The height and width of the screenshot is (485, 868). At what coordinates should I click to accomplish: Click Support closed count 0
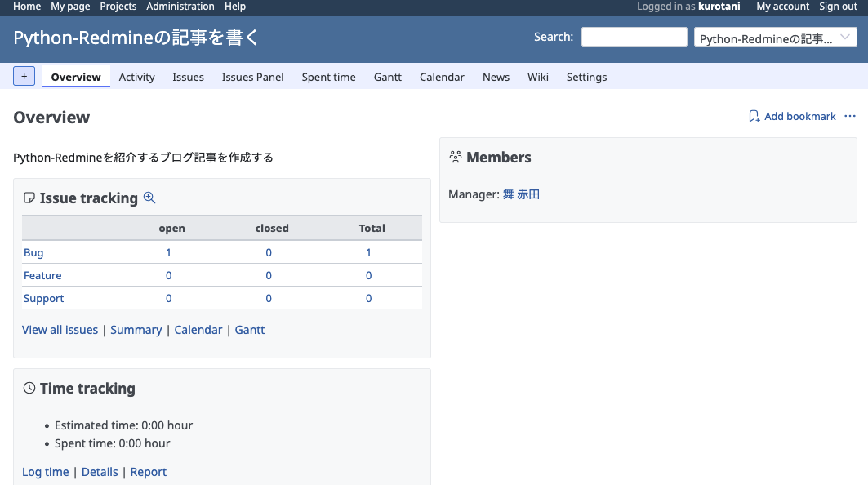pos(269,298)
